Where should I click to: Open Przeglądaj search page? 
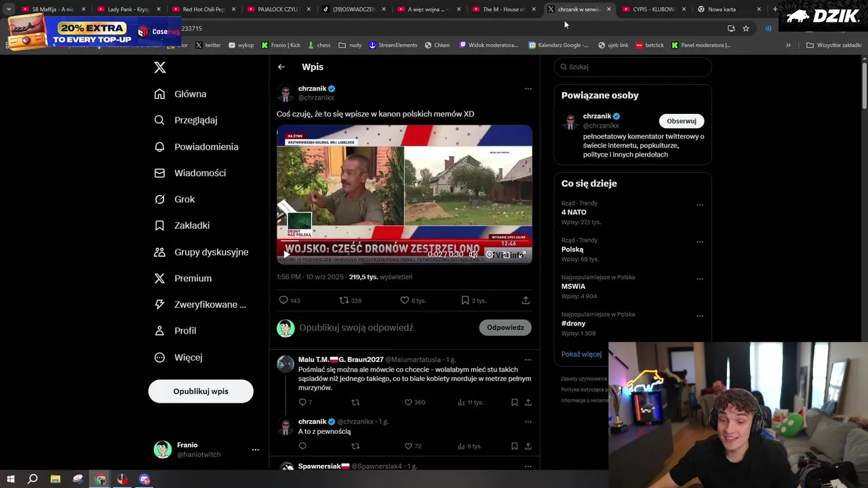coord(186,120)
